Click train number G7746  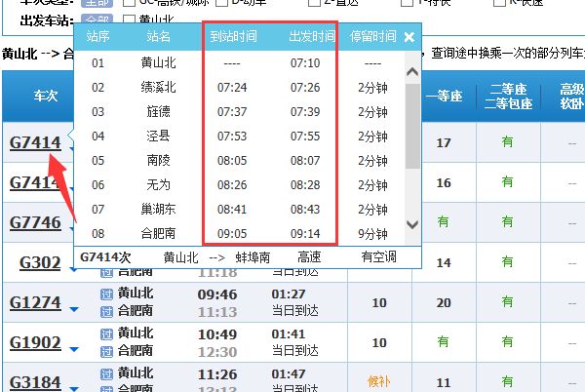point(35,222)
